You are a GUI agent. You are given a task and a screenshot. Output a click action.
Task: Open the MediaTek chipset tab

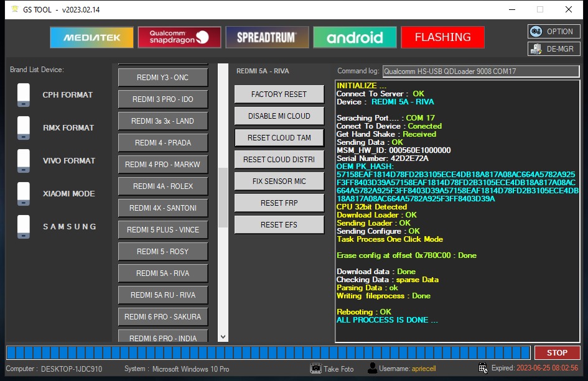coord(91,37)
